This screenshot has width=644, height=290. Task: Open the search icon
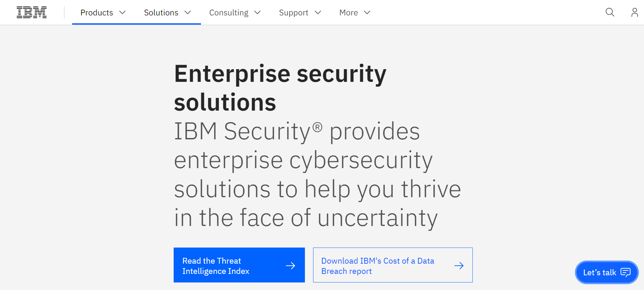[610, 12]
